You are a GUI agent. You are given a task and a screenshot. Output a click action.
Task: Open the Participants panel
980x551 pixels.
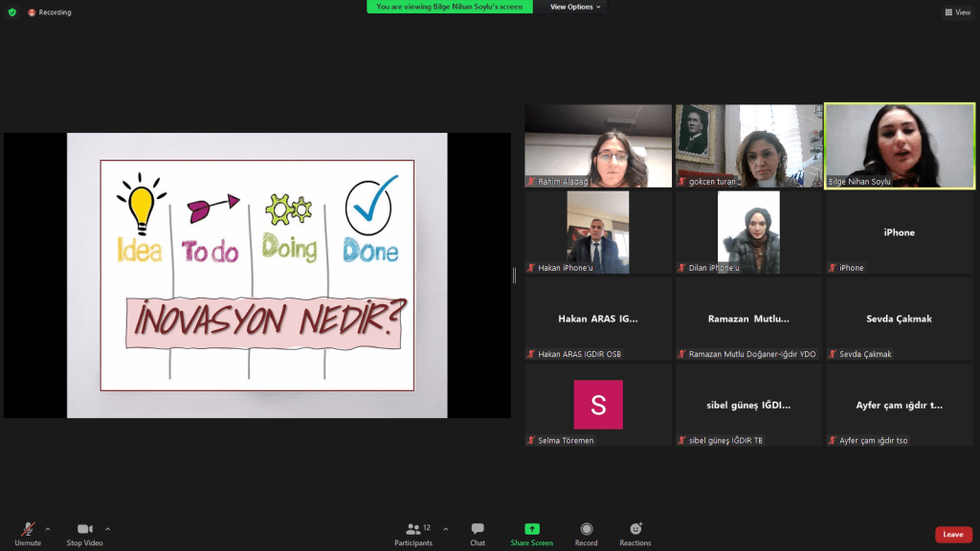coord(413,534)
